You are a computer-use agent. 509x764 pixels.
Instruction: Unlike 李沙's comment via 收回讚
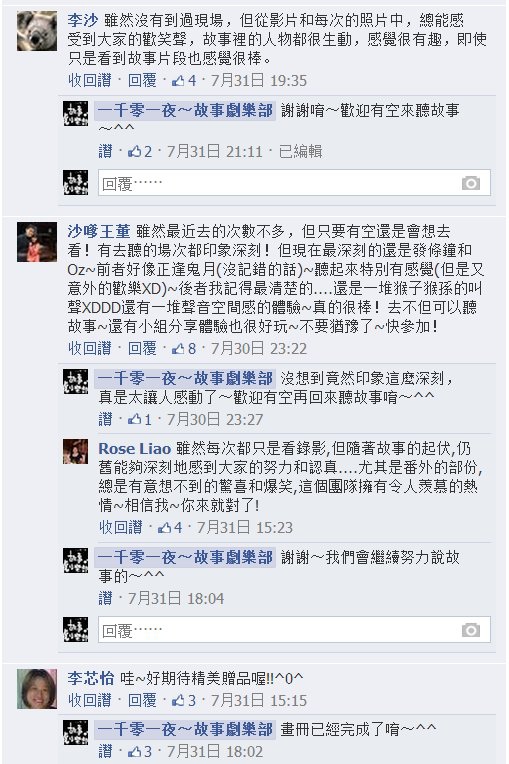pos(90,80)
